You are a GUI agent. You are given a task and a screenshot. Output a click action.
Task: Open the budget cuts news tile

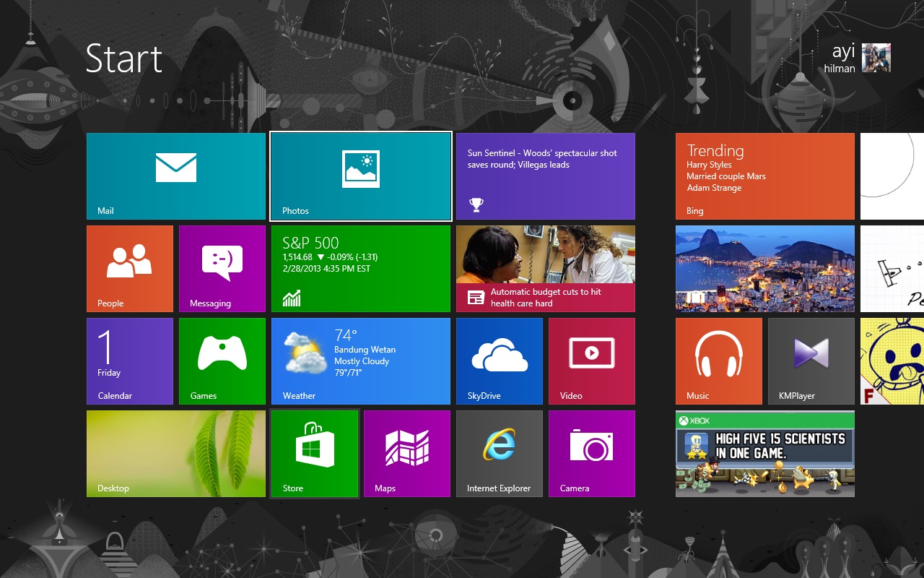[x=546, y=269]
